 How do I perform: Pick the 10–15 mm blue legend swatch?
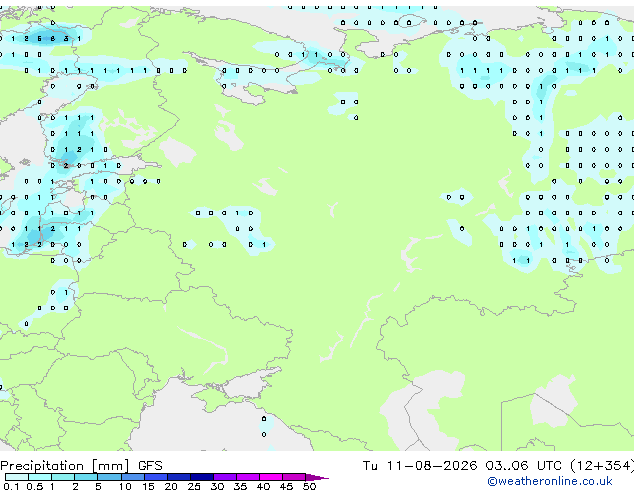(x=133, y=477)
